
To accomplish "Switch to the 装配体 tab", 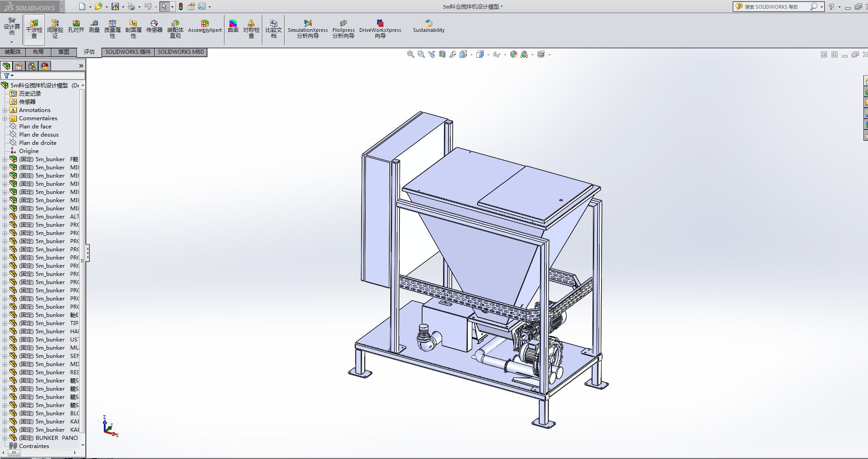I will tap(13, 52).
